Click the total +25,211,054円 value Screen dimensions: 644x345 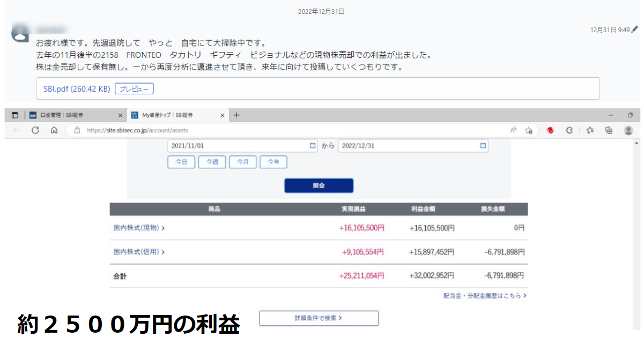(x=361, y=276)
